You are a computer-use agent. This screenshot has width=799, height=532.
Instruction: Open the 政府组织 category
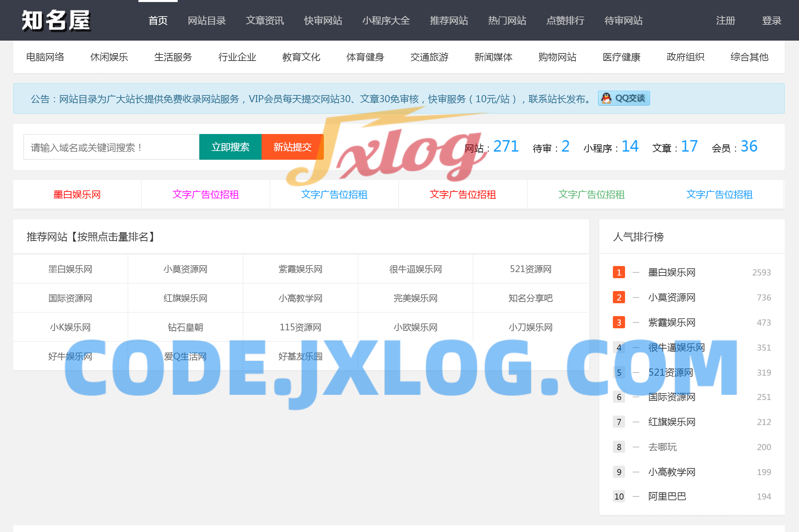685,57
